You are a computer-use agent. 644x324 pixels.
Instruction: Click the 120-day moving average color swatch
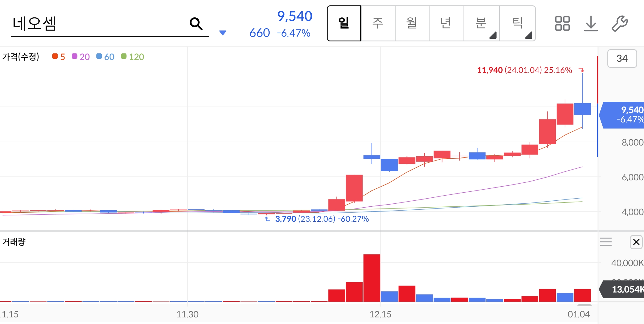tap(124, 56)
